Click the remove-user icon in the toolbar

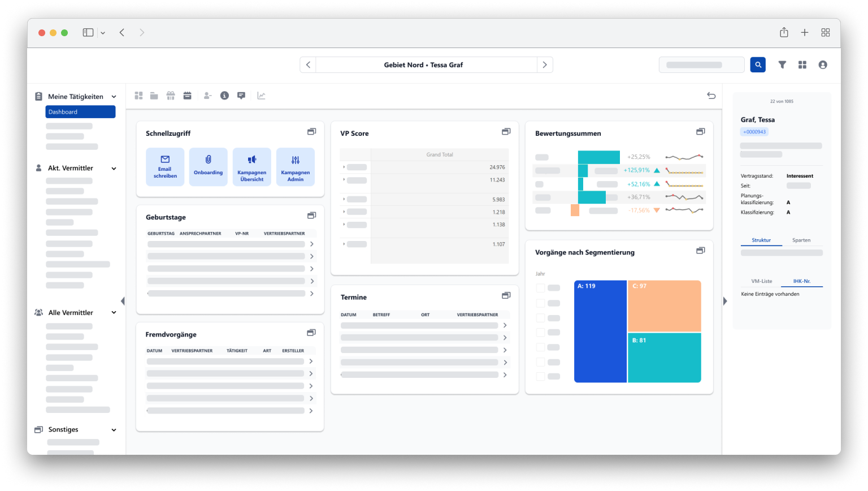coord(207,96)
